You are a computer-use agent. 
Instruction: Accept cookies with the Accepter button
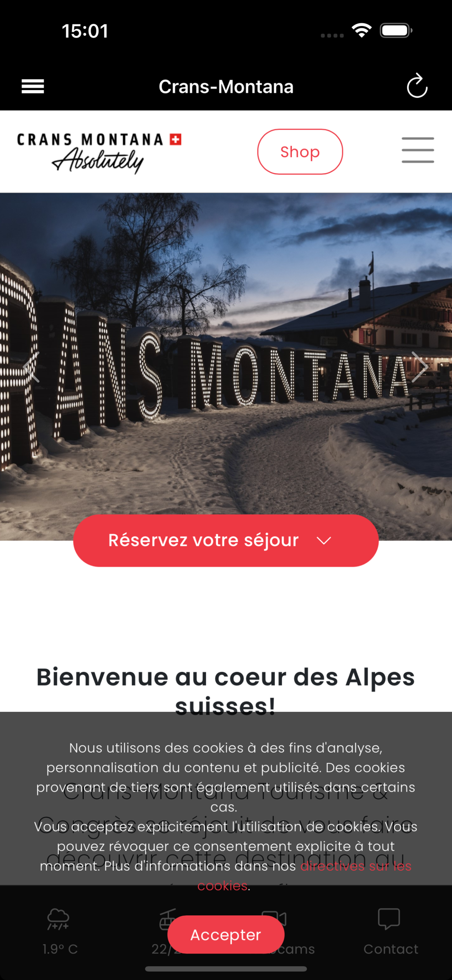pos(226,934)
